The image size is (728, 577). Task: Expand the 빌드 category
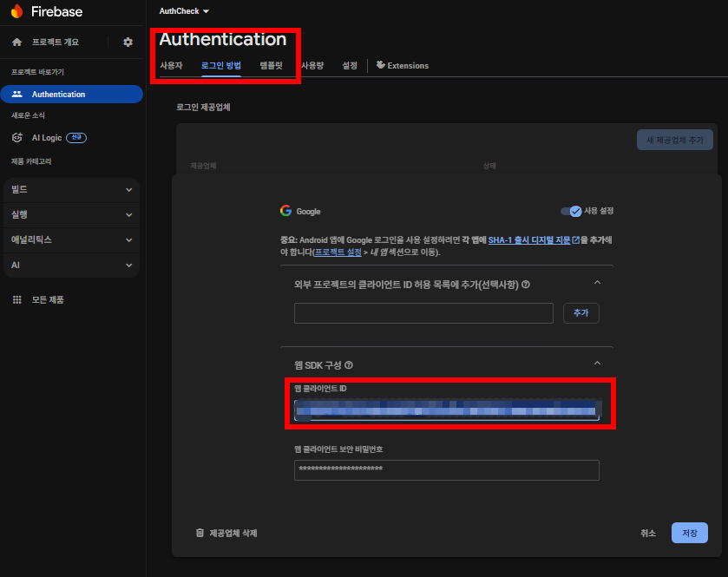pyautogui.click(x=71, y=189)
